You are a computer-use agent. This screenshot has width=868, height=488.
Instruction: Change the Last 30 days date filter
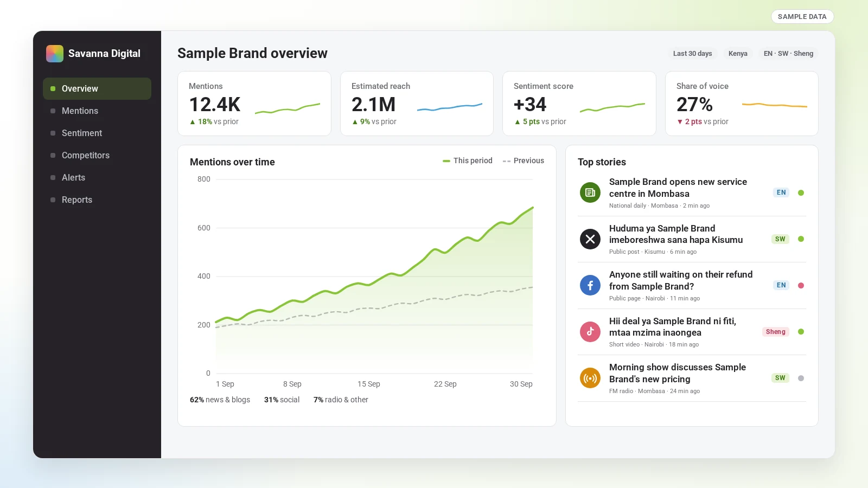coord(692,54)
